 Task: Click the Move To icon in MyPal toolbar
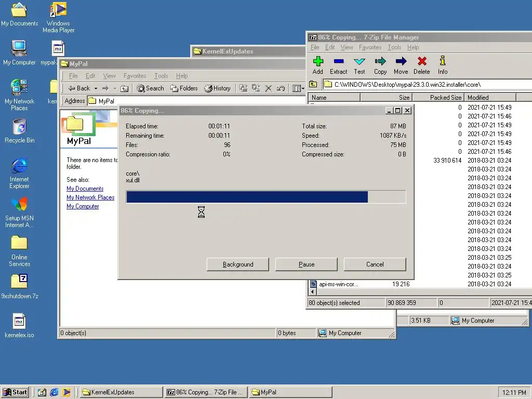244,88
